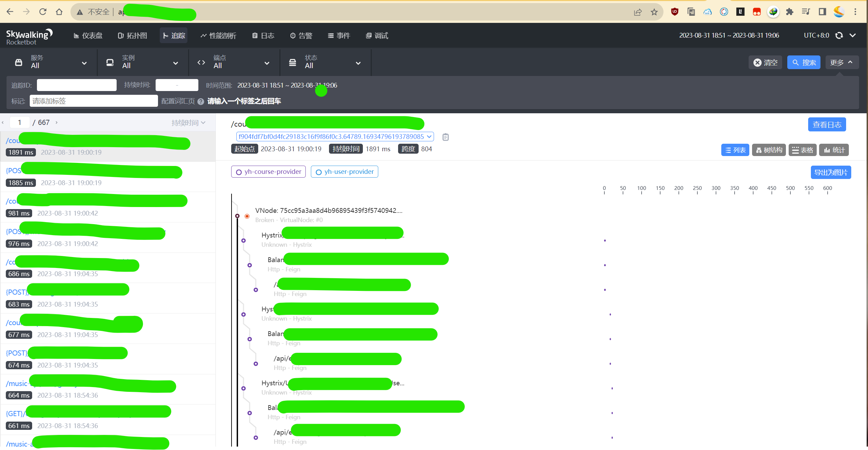Collapse the 更多 more options
Viewport: 868px width, 450px height.
(x=842, y=63)
